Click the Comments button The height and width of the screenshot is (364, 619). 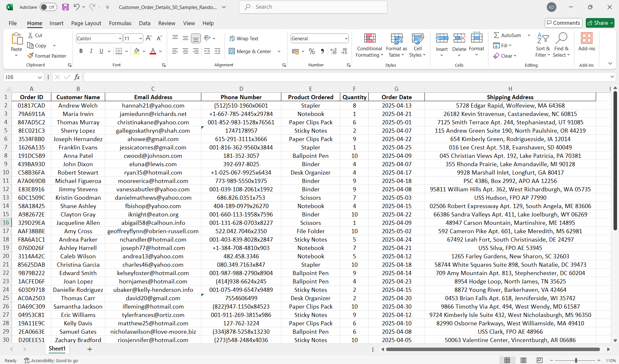click(x=564, y=23)
